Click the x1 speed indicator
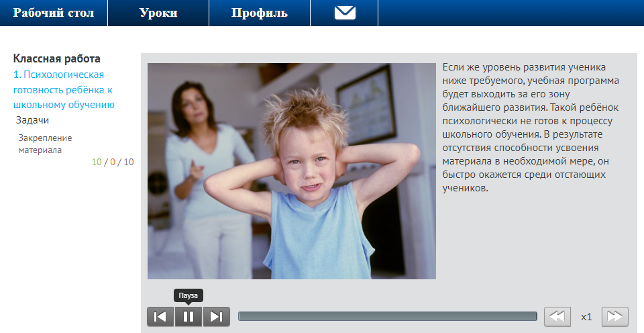The height and width of the screenshot is (333, 644). [x=586, y=317]
